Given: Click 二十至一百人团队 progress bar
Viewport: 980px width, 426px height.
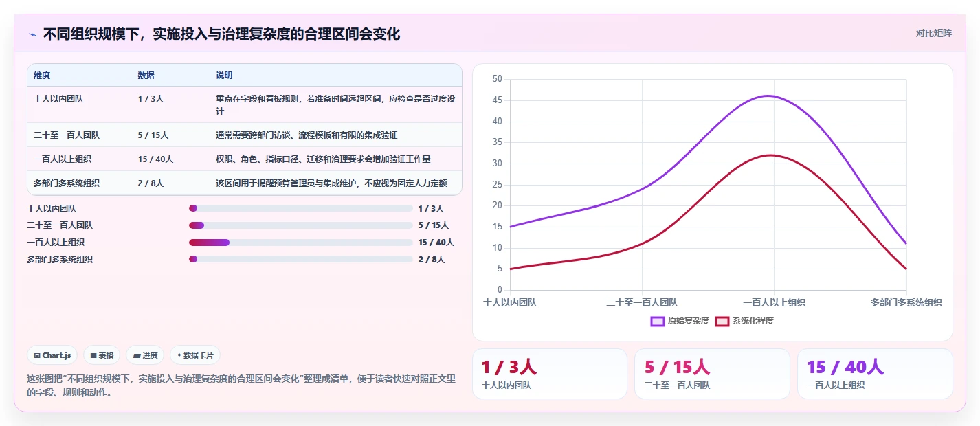Looking at the screenshot, I should point(301,225).
